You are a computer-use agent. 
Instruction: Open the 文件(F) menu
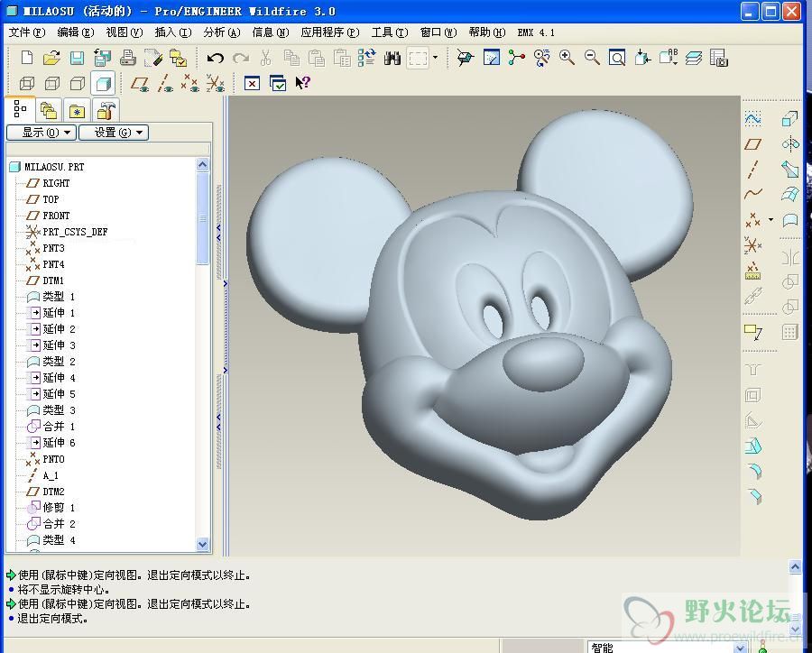pos(27,32)
